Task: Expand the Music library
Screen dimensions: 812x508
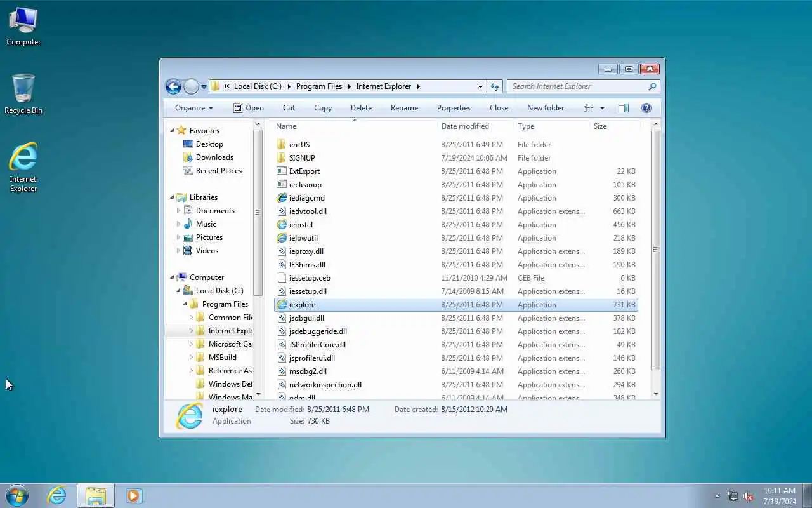Action: (178, 224)
